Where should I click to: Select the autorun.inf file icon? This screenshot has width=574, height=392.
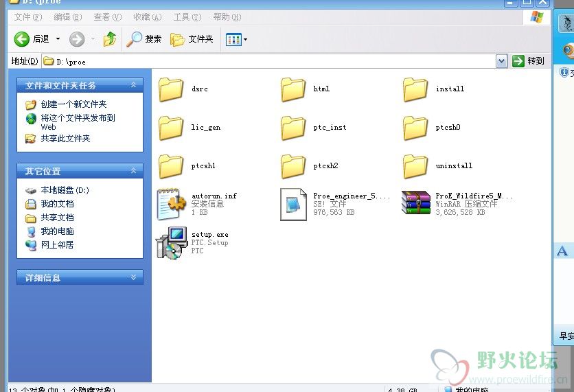pos(172,204)
